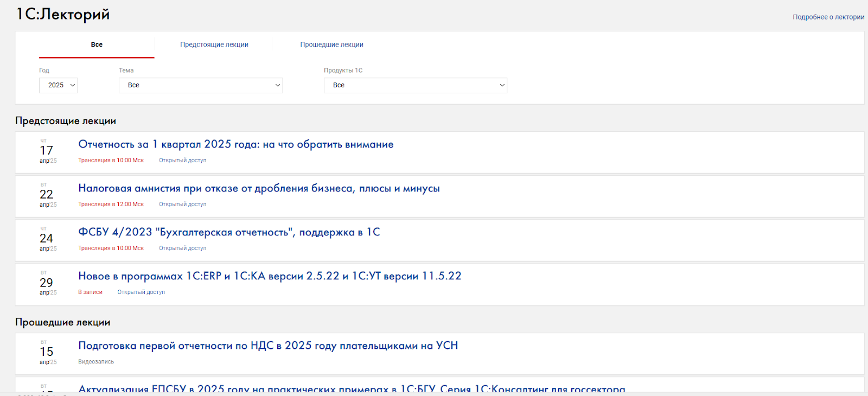Switch to the Все tab
868x396 pixels.
tap(97, 44)
